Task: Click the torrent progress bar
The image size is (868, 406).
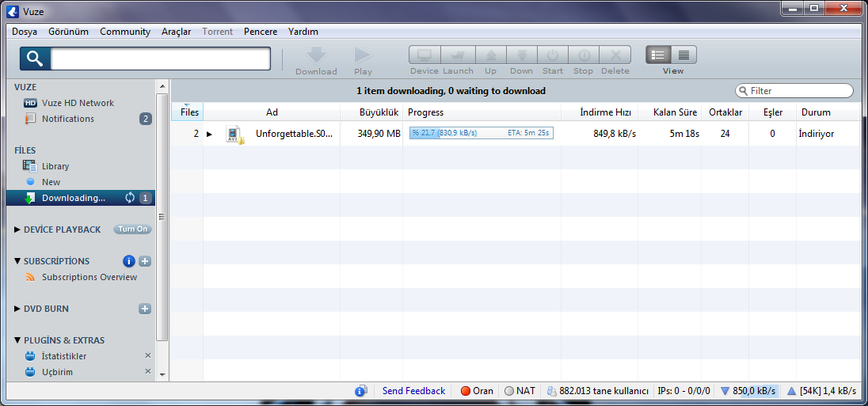Action: coord(481,133)
